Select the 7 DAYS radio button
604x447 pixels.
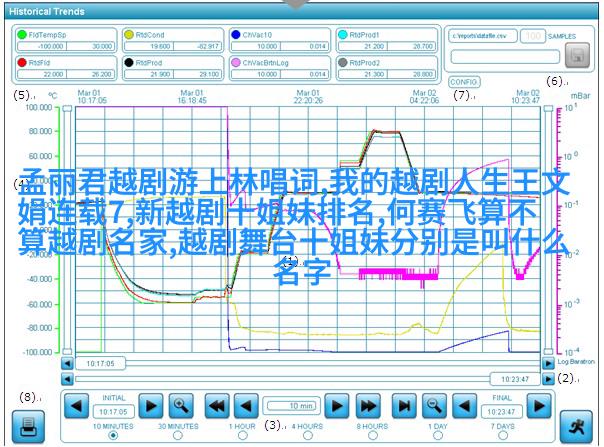coord(503,435)
